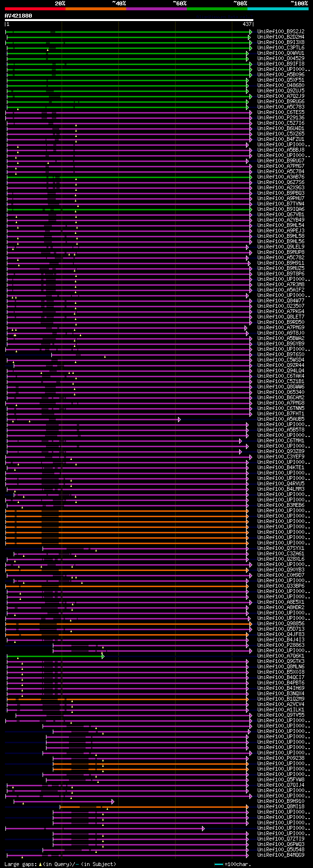The image size is (313, 868).
Task: Select hit label UniRef100_A8E5X1
Action: tap(281, 602)
